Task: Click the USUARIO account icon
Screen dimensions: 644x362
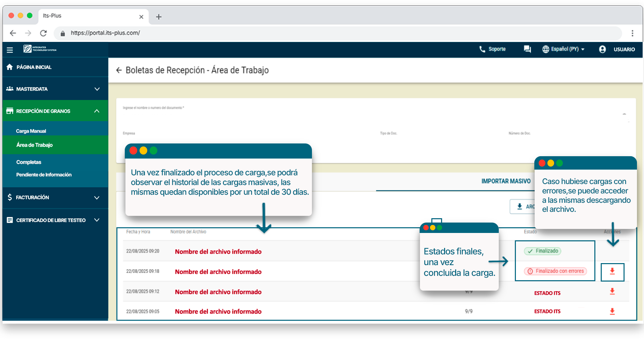Action: 602,49
